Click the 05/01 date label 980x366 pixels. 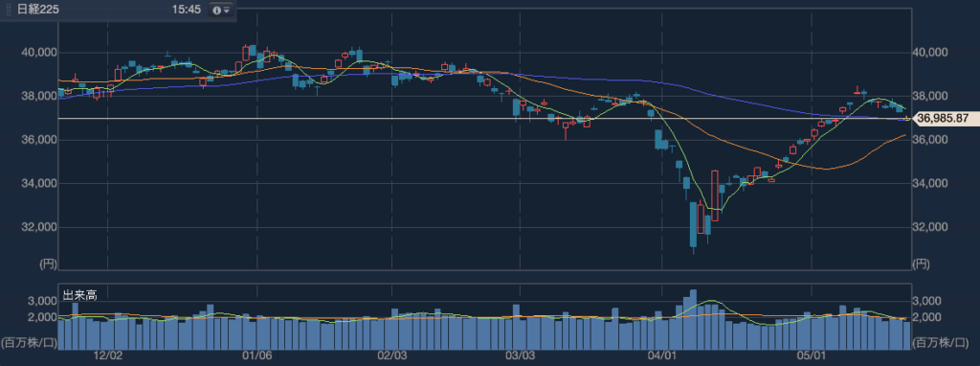coord(812,355)
